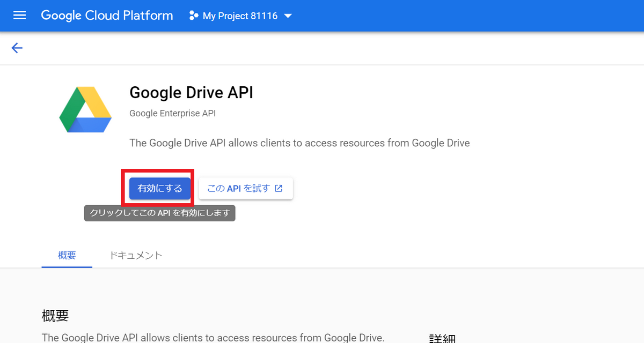Click the project hexagon icon beside My Project
Screen dimensions: 644x343
(194, 16)
